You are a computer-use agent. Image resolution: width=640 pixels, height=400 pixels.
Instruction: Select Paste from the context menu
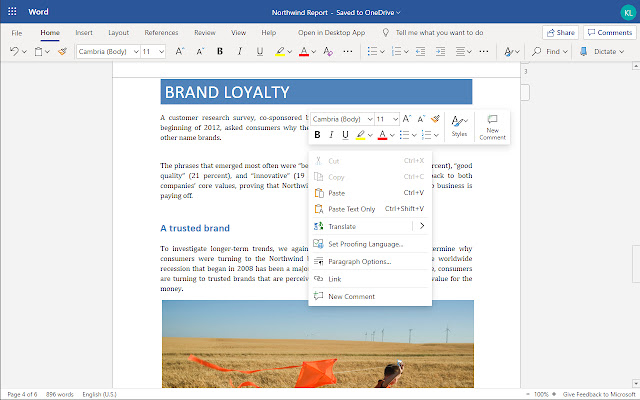click(336, 193)
